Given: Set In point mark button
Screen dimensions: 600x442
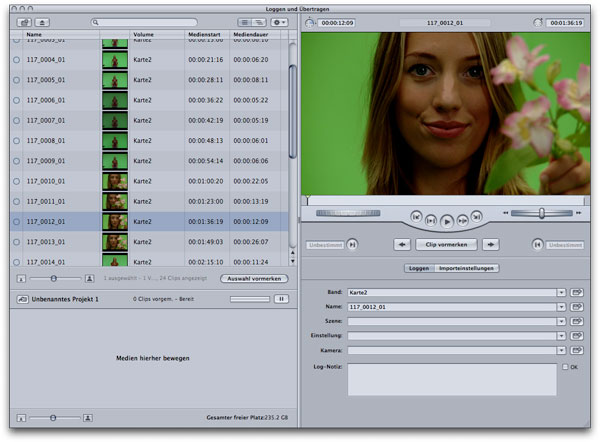Looking at the screenshot, I should (352, 244).
